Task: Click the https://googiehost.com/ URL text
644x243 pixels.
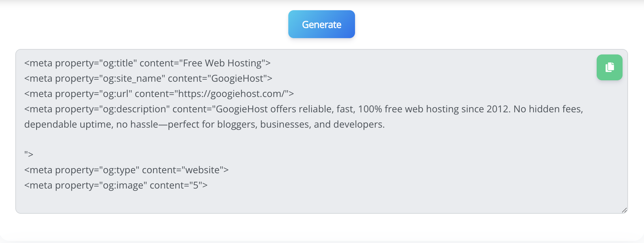Action: click(231, 94)
